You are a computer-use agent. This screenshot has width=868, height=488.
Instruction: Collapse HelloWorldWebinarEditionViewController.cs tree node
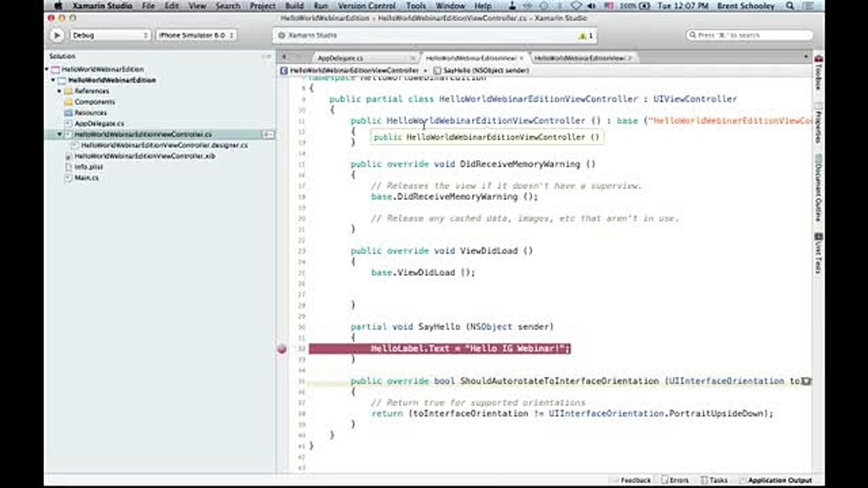point(59,134)
